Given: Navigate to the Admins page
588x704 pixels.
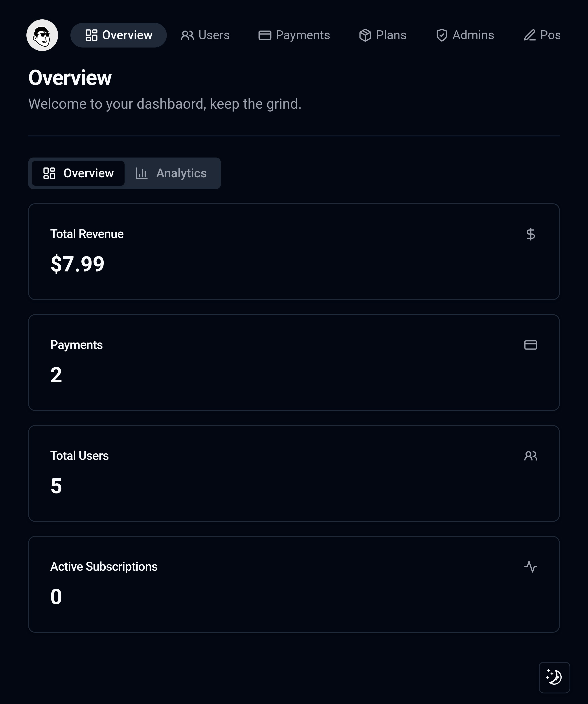Looking at the screenshot, I should [465, 35].
